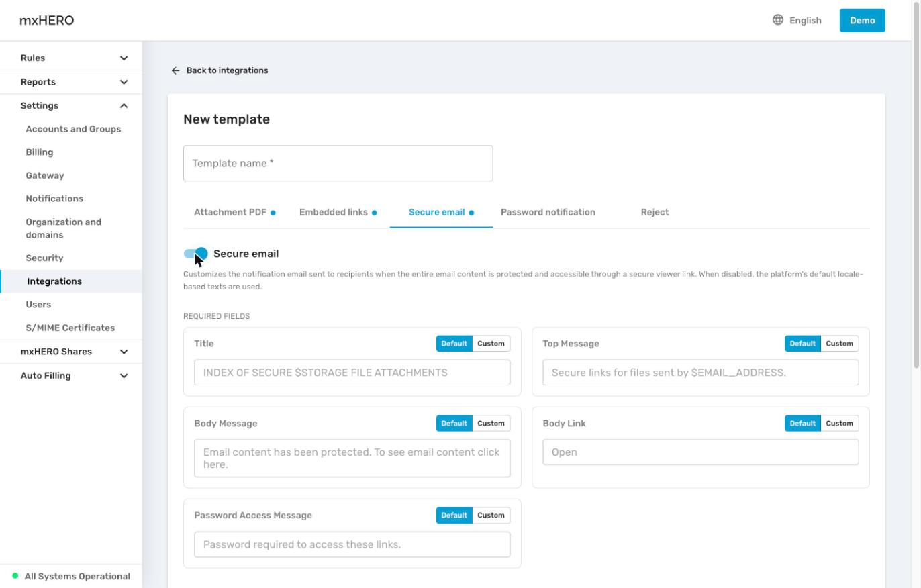The image size is (921, 588).
Task: Select the Secure email tab
Action: click(441, 213)
